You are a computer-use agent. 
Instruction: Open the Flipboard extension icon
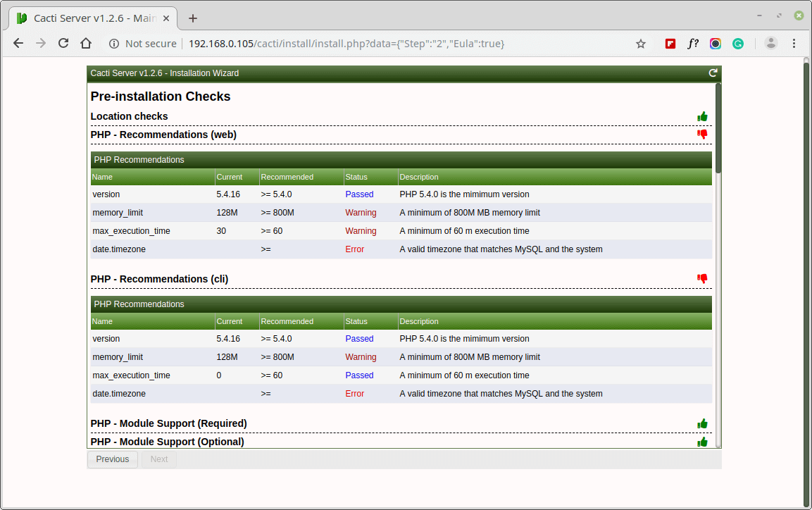(x=670, y=44)
